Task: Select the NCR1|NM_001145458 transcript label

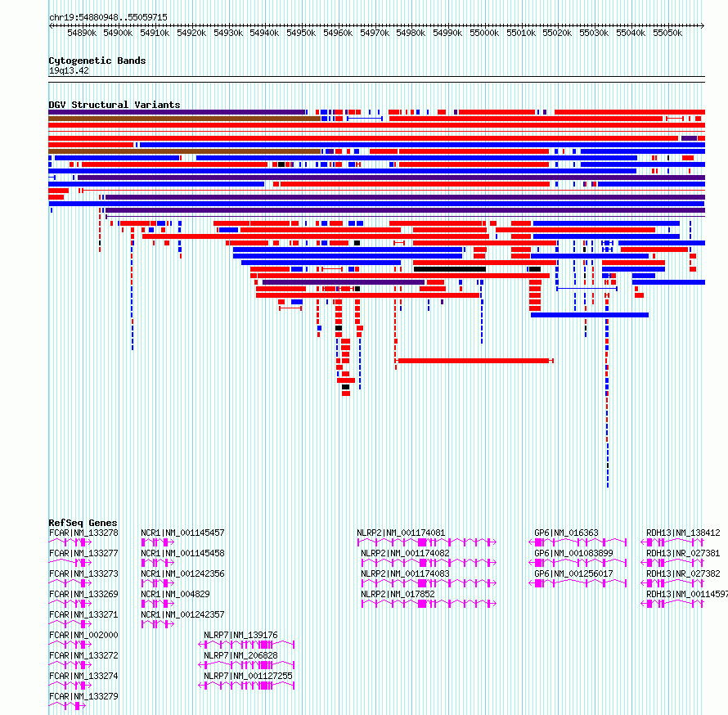Action: click(x=182, y=553)
